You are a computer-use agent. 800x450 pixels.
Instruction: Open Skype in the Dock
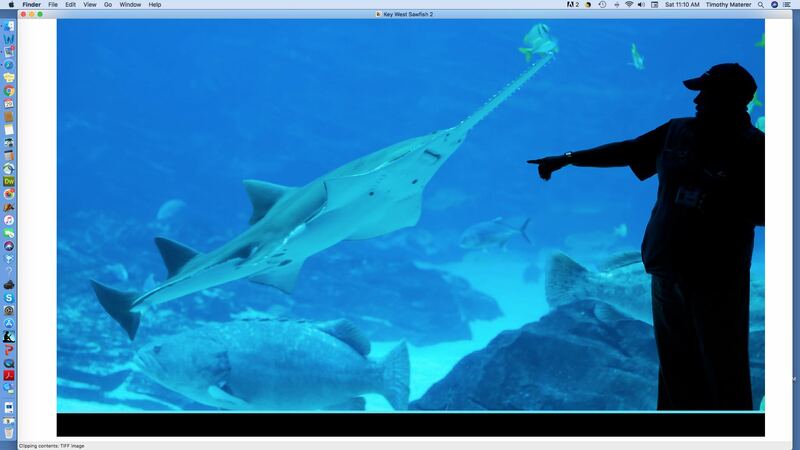[9, 298]
